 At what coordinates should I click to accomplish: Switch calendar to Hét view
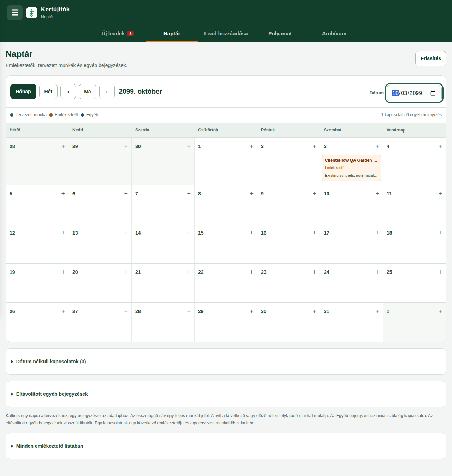tap(48, 92)
